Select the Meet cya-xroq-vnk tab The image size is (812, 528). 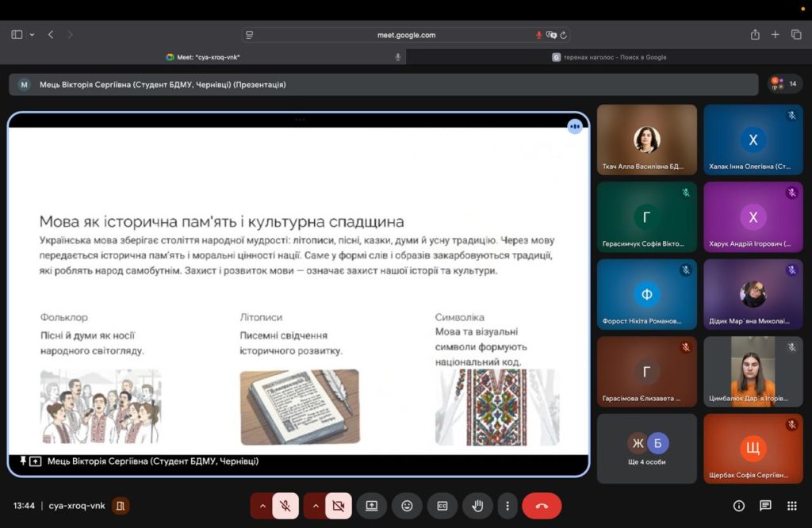click(x=203, y=57)
